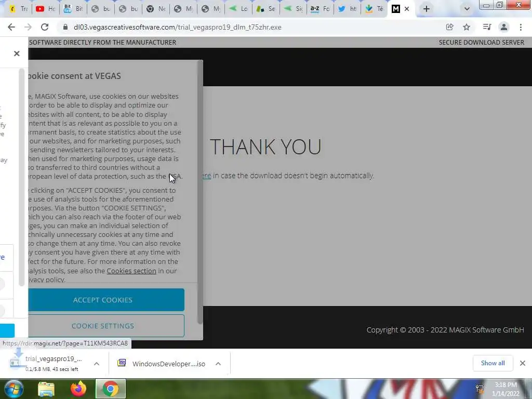Viewport: 532px width, 399px height.
Task: Switch to the 'Té' download tab
Action: click(x=375, y=9)
